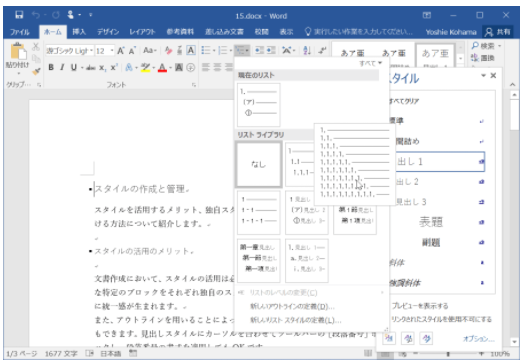
Task: Click the 置換 replace button
Action: click(483, 58)
